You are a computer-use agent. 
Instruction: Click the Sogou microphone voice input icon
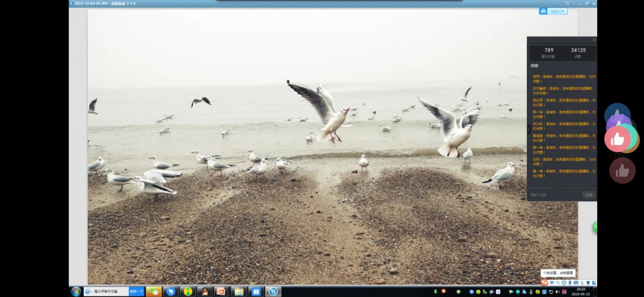(570, 283)
